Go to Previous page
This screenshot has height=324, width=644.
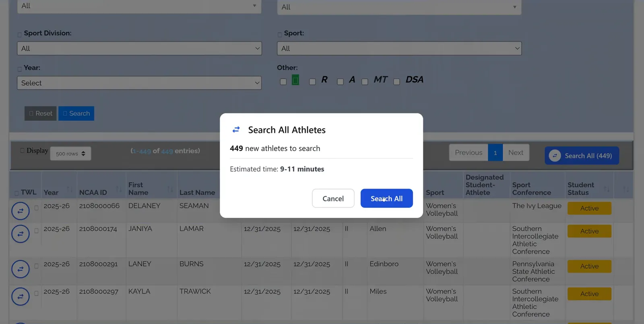(x=469, y=152)
